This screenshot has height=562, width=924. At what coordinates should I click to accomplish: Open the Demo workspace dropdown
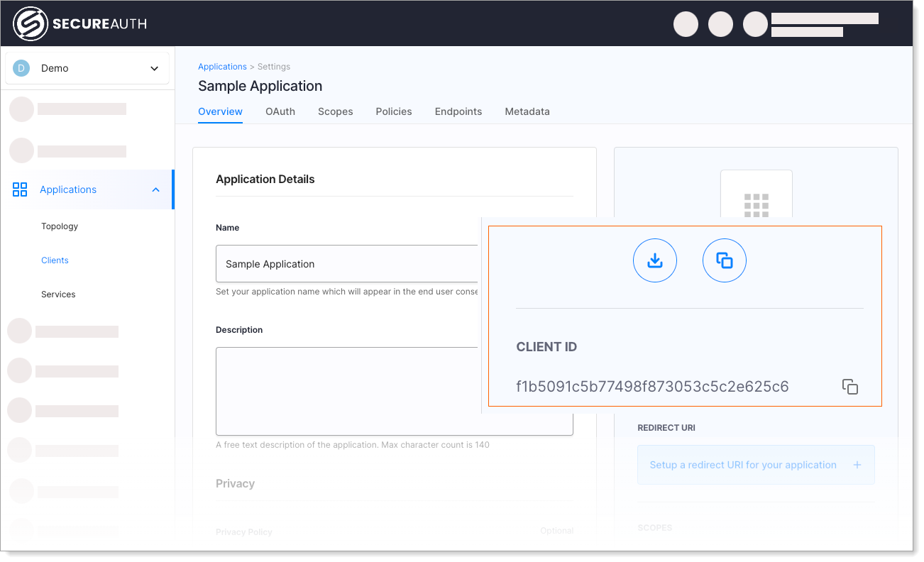(87, 68)
